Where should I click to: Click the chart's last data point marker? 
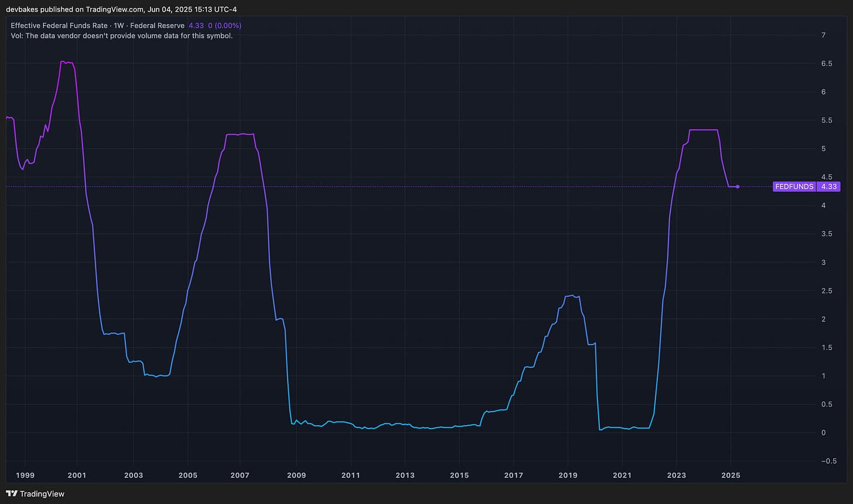738,187
